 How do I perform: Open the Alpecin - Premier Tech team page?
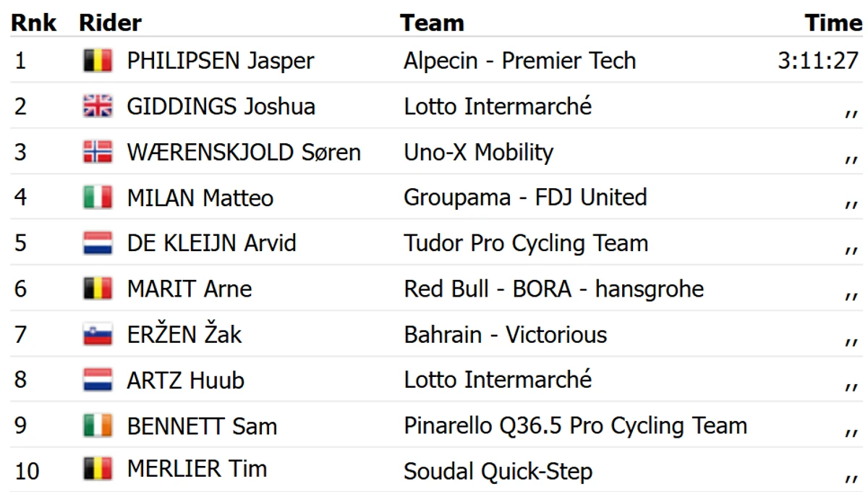[x=520, y=61]
